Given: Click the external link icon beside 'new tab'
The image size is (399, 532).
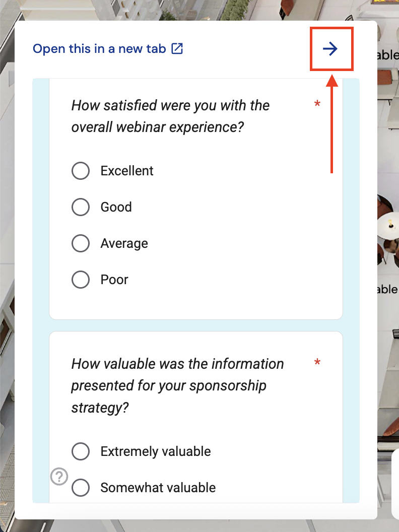Looking at the screenshot, I should 177,49.
